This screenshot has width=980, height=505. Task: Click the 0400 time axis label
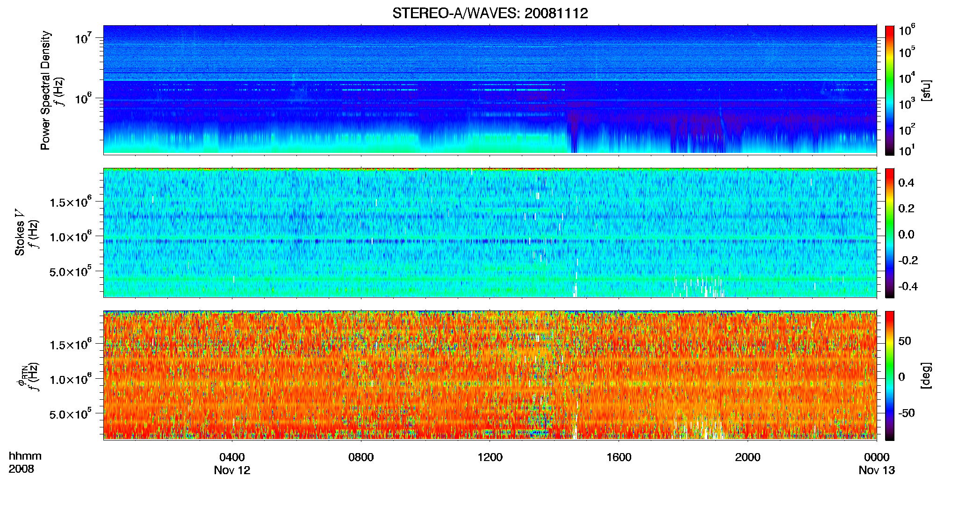[x=232, y=457]
